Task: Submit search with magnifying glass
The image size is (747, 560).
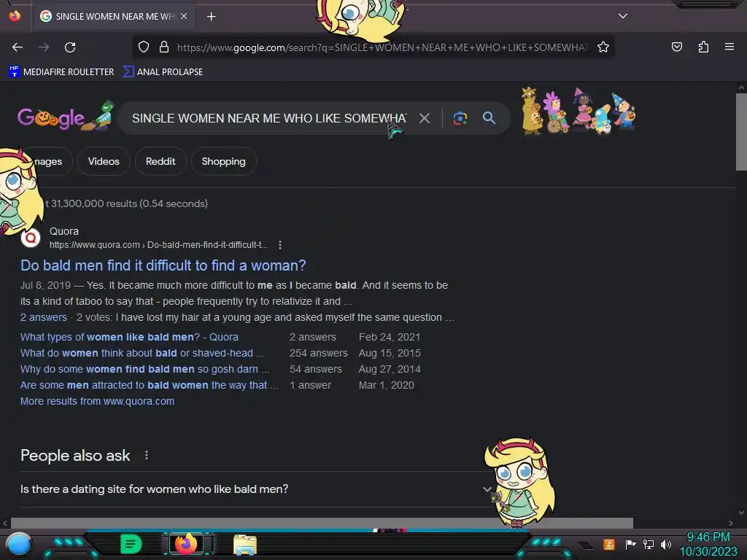Action: click(x=489, y=117)
